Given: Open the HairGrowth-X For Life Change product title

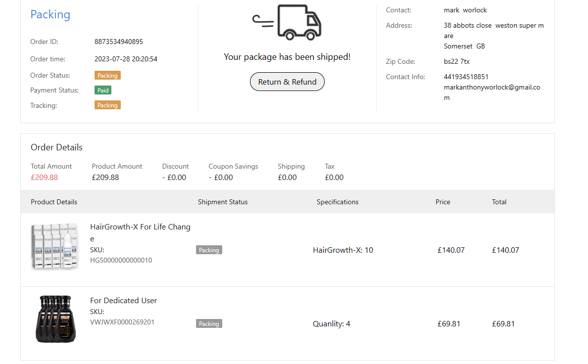Looking at the screenshot, I should click(140, 227).
